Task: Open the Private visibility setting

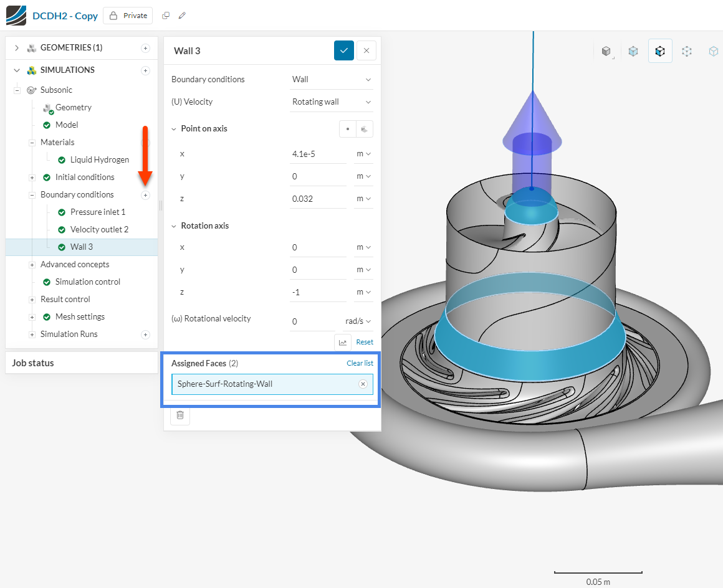Action: coord(127,15)
